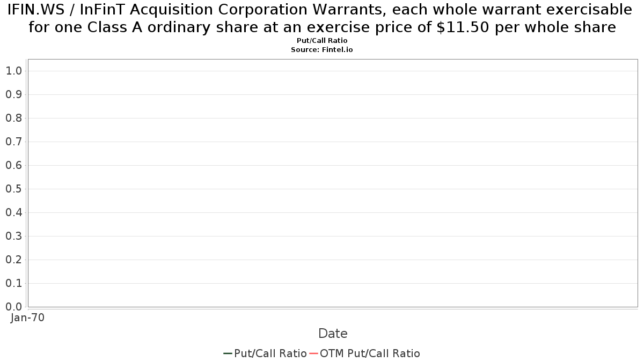
Task: Click the 0.5 y-axis label
Action: coord(14,189)
